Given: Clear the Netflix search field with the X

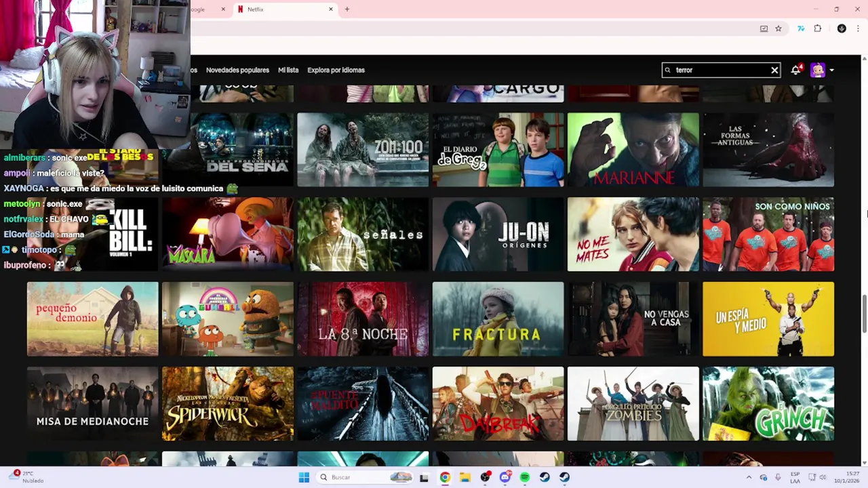Looking at the screenshot, I should pyautogui.click(x=774, y=70).
